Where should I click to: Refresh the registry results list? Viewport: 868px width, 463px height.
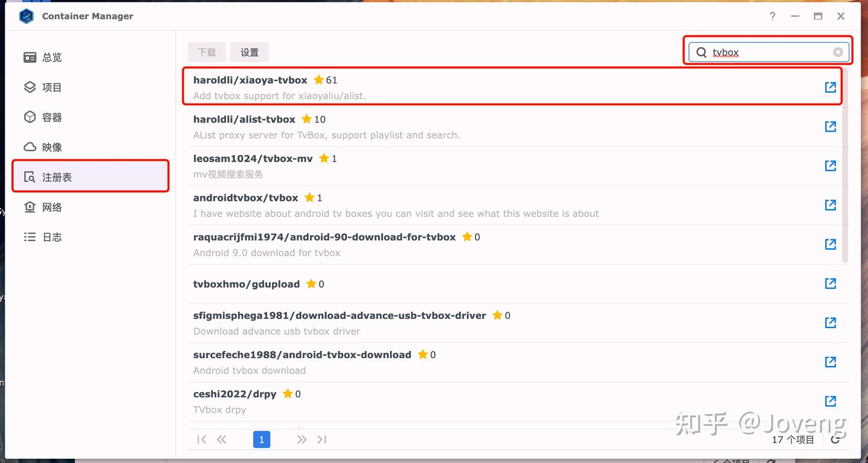point(835,439)
